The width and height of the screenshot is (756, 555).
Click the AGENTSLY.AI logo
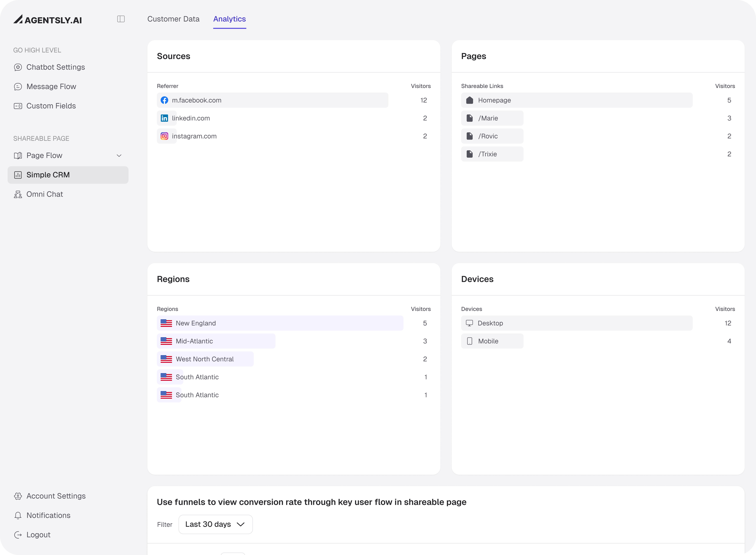pos(48,19)
